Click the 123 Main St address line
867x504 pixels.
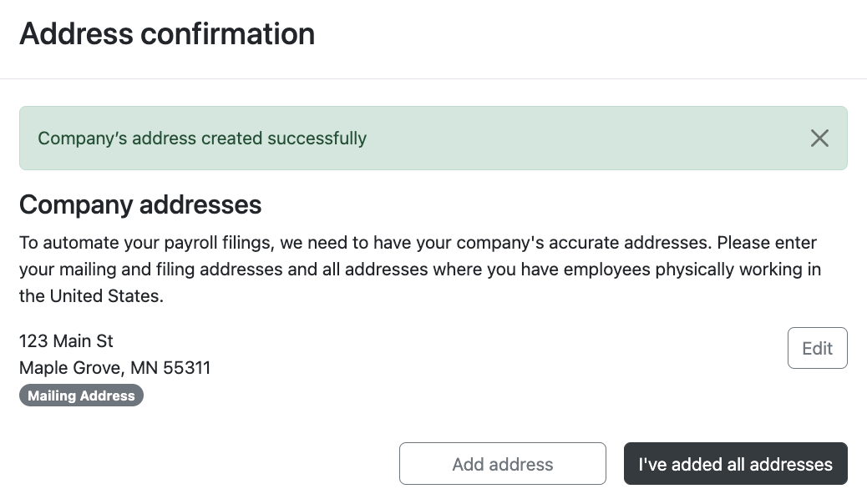tap(66, 340)
